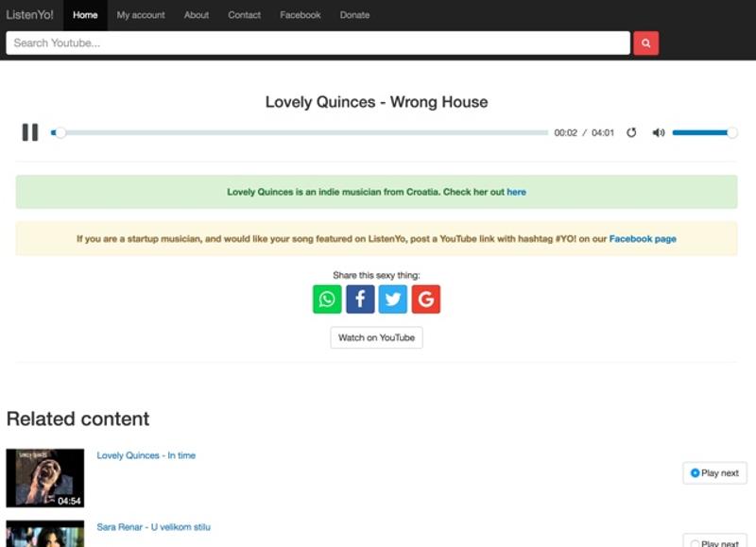The image size is (756, 547).
Task: Pause the currently playing song
Action: (x=30, y=132)
